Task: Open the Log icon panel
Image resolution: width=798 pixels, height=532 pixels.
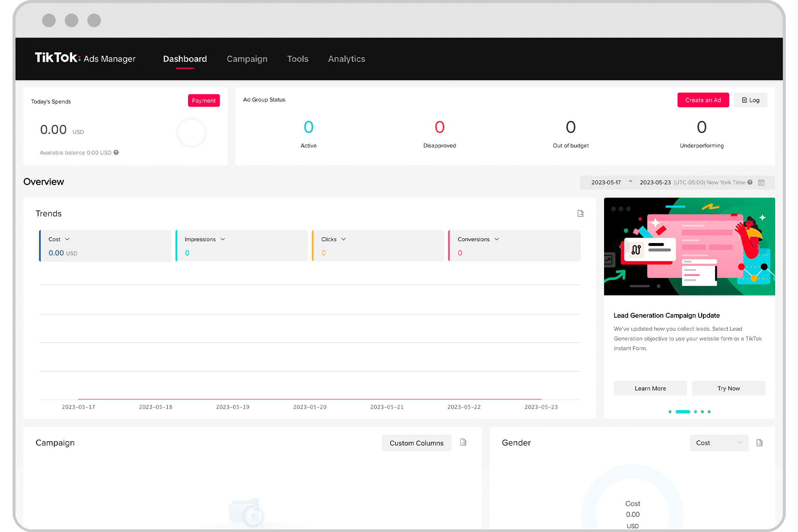Action: 750,100
